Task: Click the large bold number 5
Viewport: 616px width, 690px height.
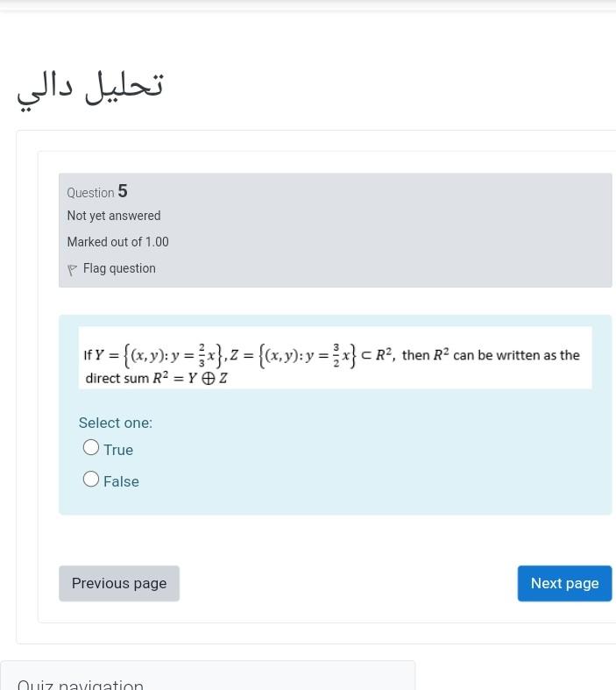Action: coord(123,191)
